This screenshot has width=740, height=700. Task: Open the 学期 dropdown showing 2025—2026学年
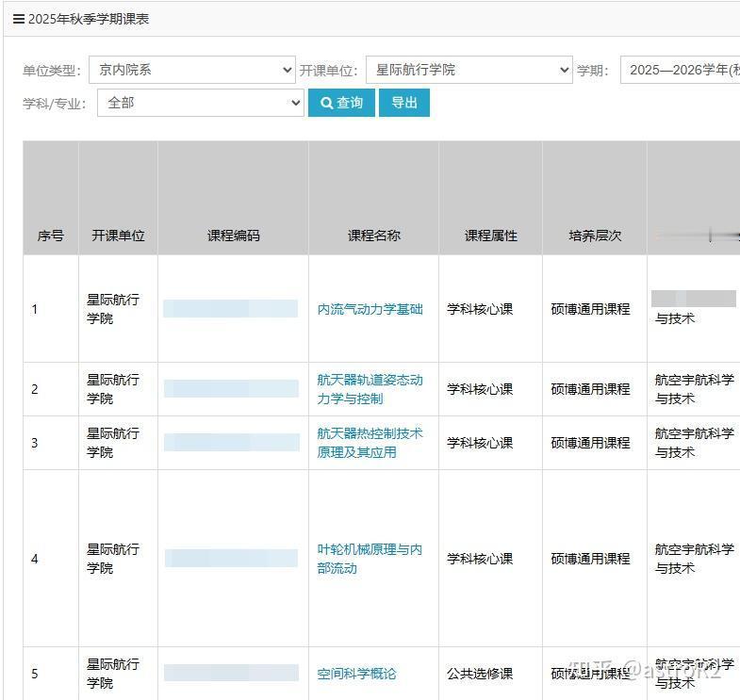coord(680,70)
